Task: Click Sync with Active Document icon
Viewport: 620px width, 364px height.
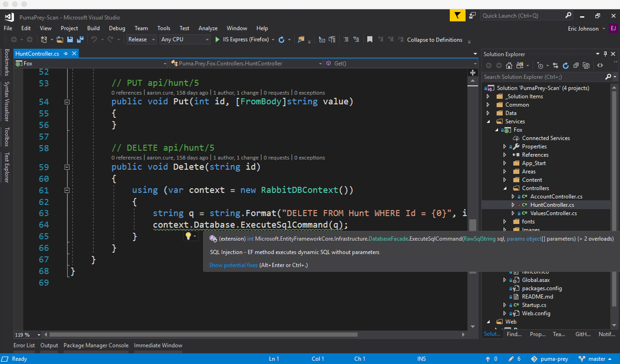Action: [x=555, y=65]
